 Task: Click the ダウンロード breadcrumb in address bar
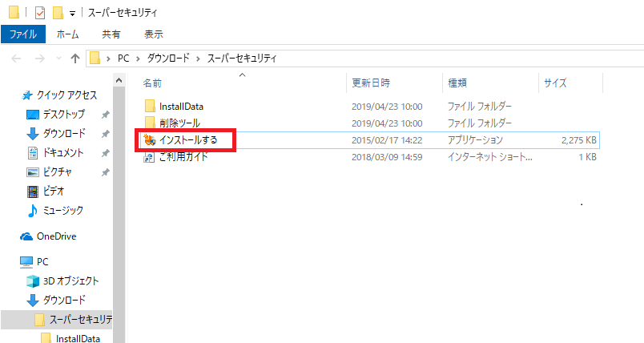pos(171,59)
